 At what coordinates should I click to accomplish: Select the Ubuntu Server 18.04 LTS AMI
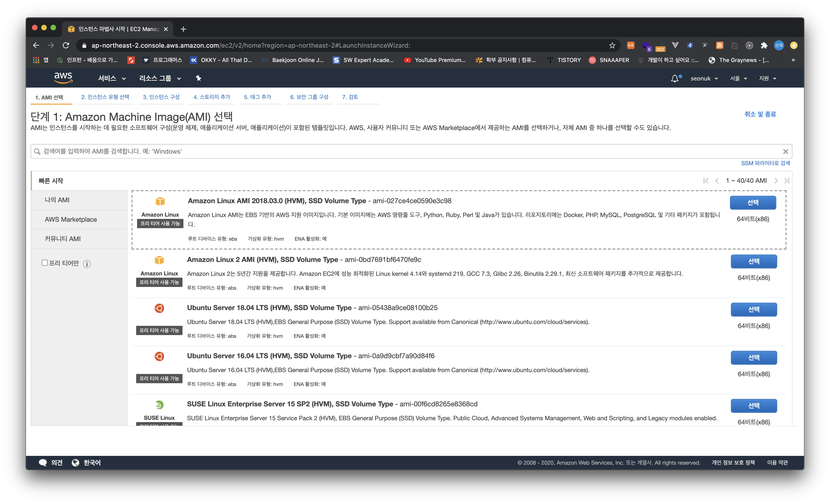[x=754, y=309]
